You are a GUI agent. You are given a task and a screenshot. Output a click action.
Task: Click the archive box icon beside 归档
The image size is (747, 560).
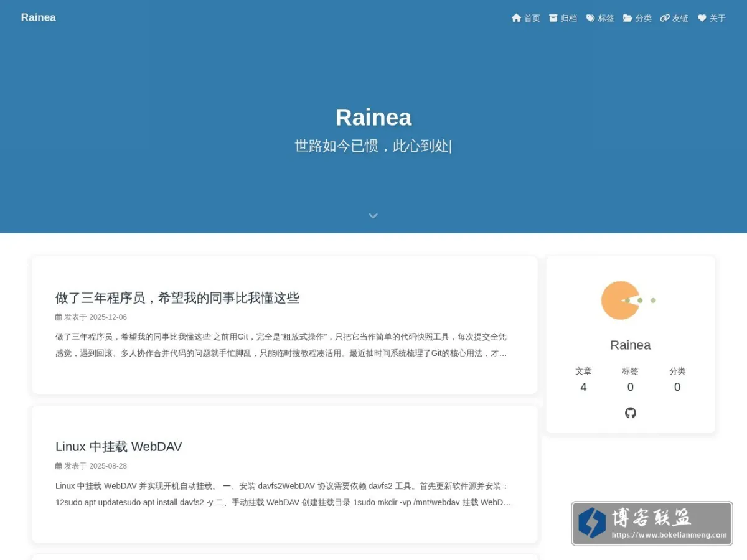click(553, 18)
